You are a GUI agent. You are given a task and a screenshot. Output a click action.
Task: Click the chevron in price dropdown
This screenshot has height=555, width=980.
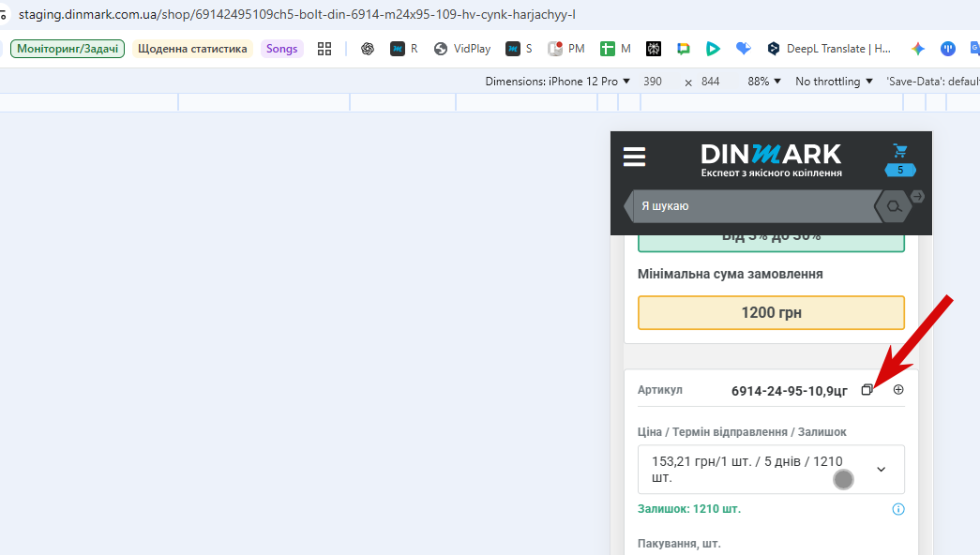(882, 470)
